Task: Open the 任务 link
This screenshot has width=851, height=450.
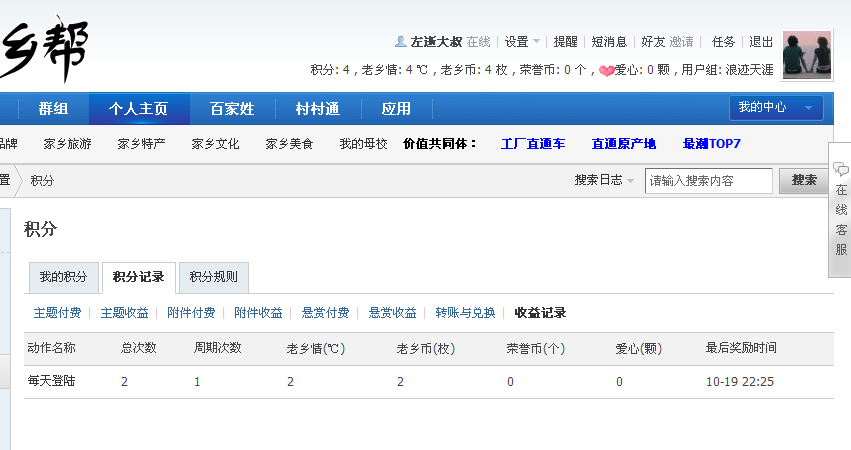Action: click(x=723, y=42)
